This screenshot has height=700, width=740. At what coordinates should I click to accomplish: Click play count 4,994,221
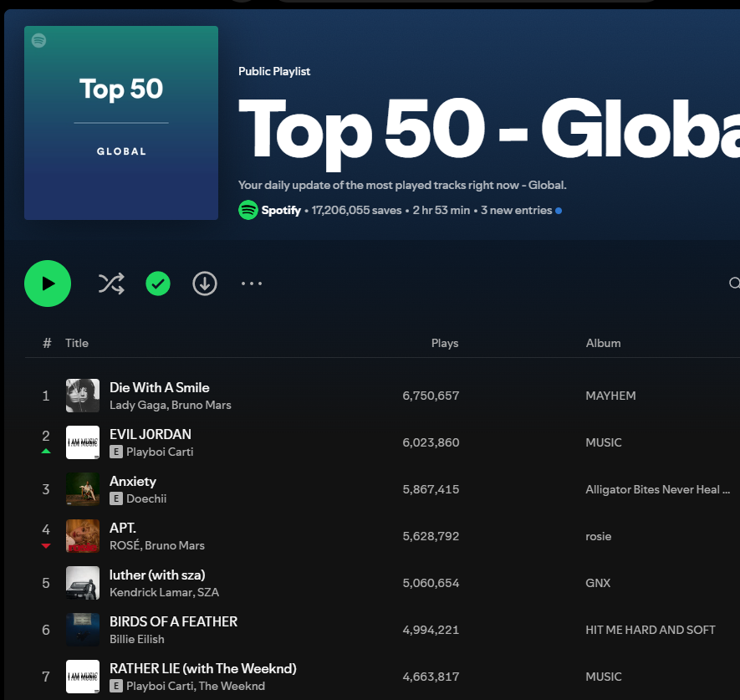pos(431,630)
